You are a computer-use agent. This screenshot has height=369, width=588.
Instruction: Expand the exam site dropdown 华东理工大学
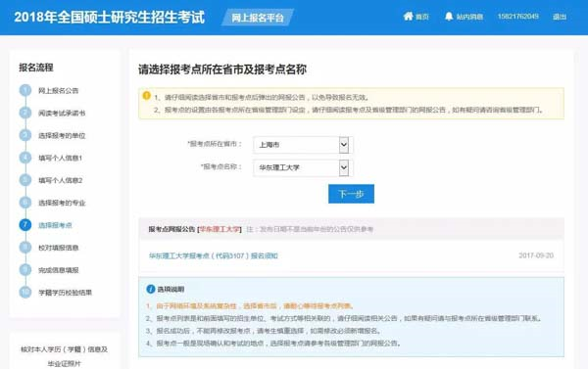tap(302, 167)
